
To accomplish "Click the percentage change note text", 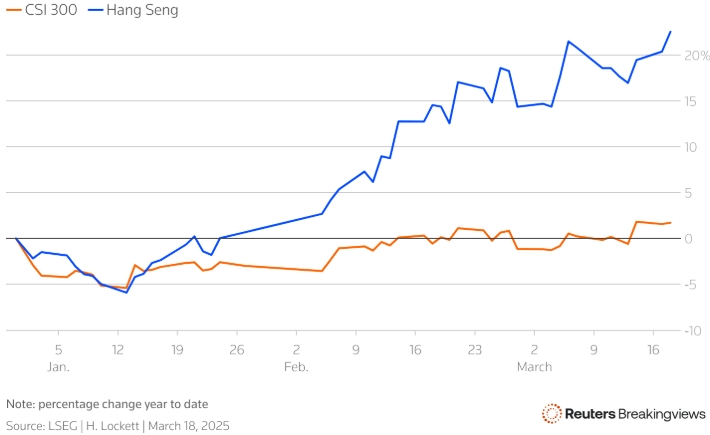I will tap(107, 404).
